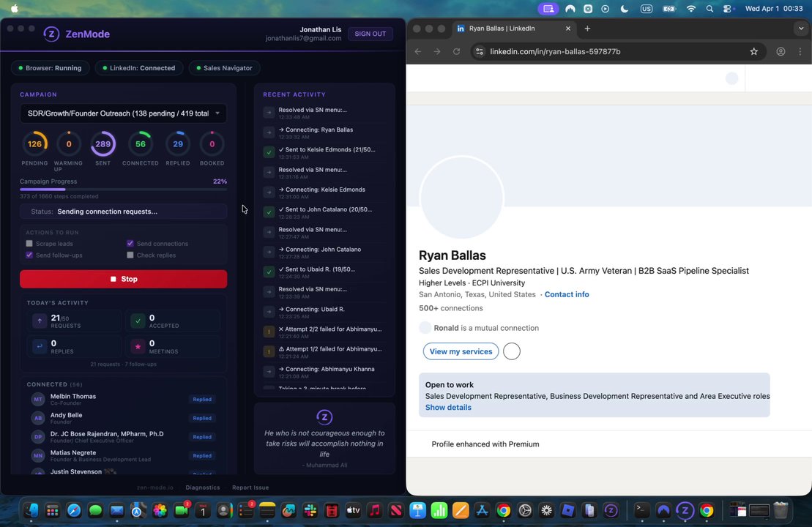Open the campaign selection dropdown
Image resolution: width=812 pixels, height=527 pixels.
[123, 113]
